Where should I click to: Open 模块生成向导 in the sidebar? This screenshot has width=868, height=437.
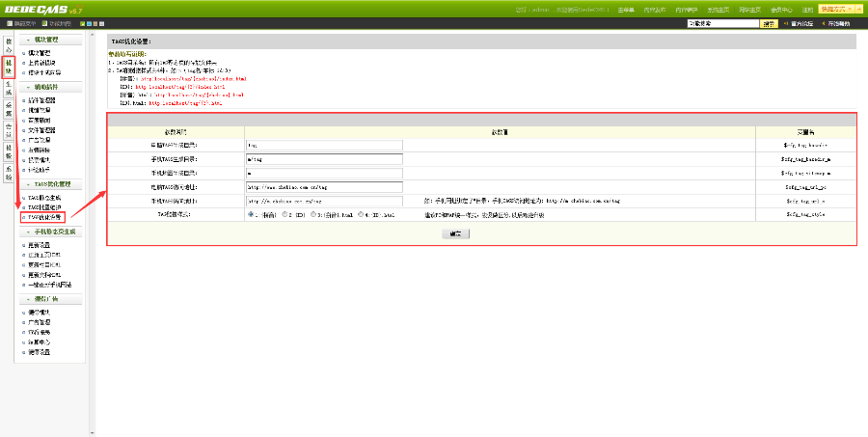[x=44, y=73]
